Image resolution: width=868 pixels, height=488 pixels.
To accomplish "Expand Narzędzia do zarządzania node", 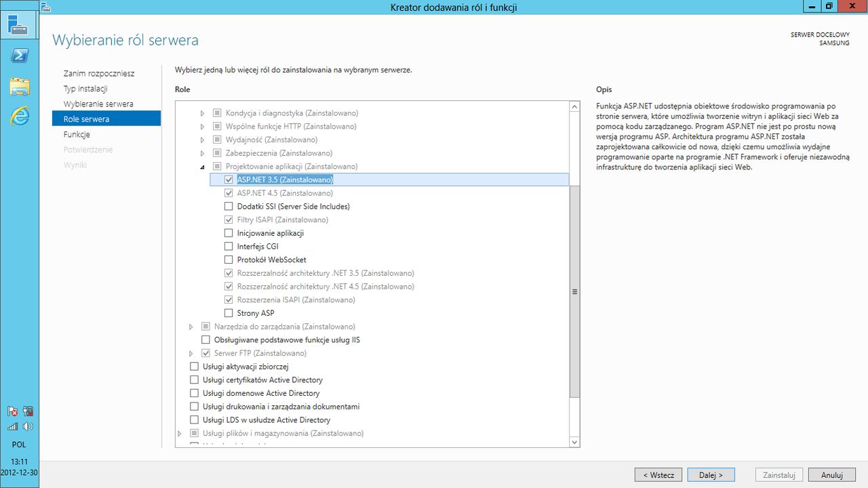I will pyautogui.click(x=191, y=327).
